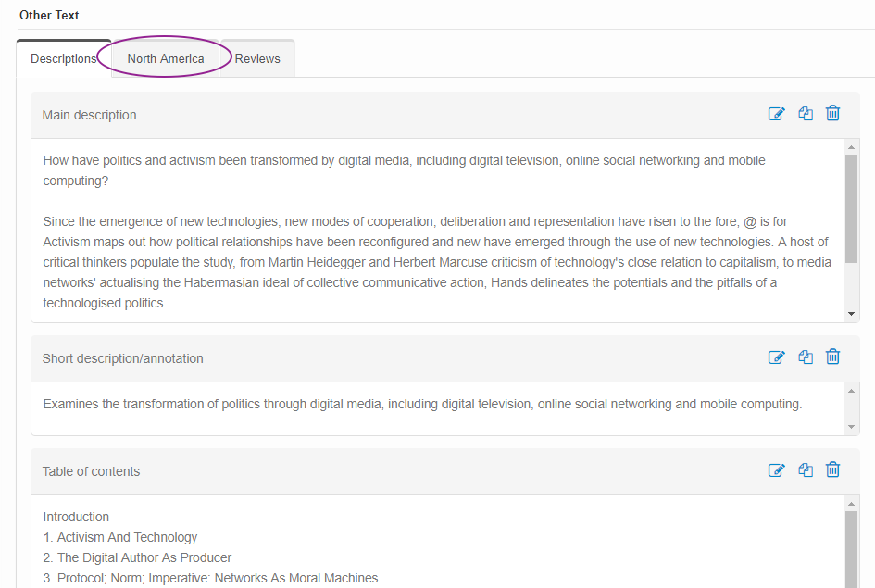
Task: Delete the Main description entry
Action: (832, 114)
